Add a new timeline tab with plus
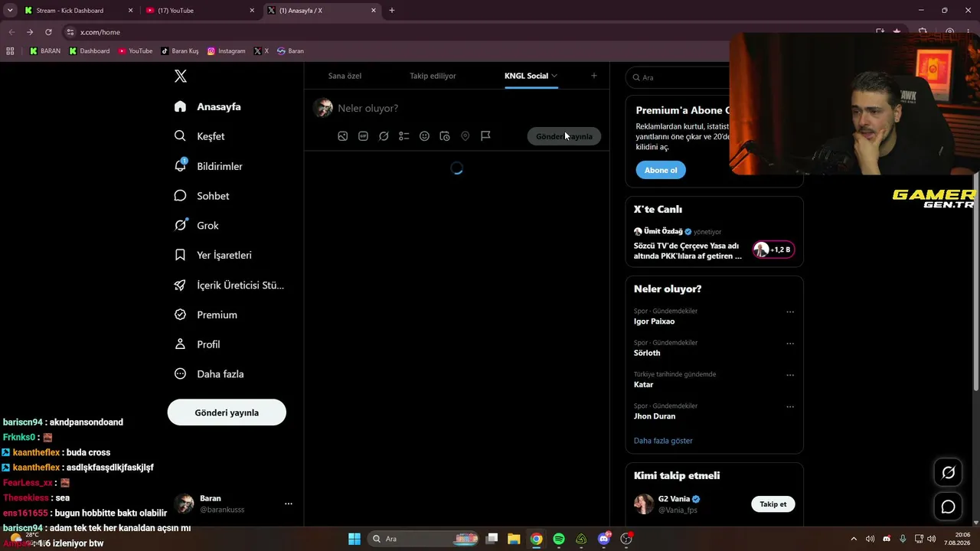The width and height of the screenshot is (980, 551). (594, 76)
